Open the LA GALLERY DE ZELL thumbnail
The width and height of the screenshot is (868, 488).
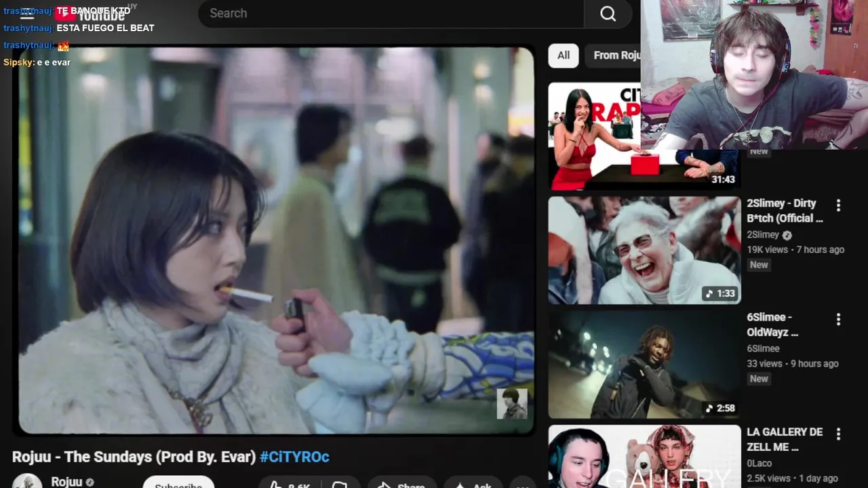click(x=644, y=456)
